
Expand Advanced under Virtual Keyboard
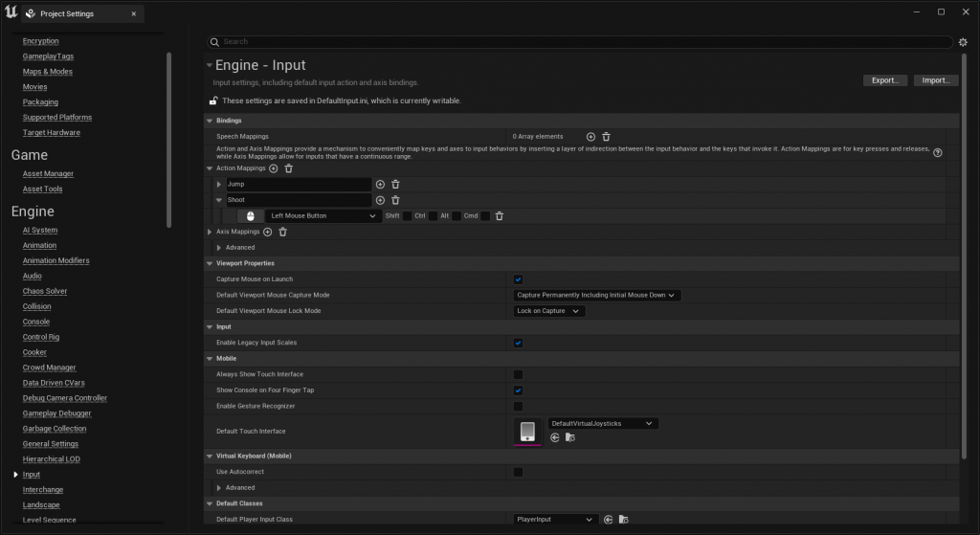click(x=219, y=488)
